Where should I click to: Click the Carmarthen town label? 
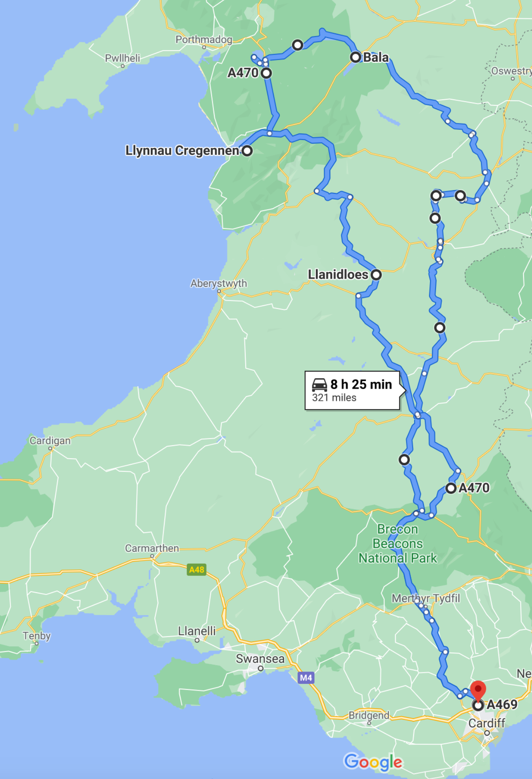tap(152, 548)
